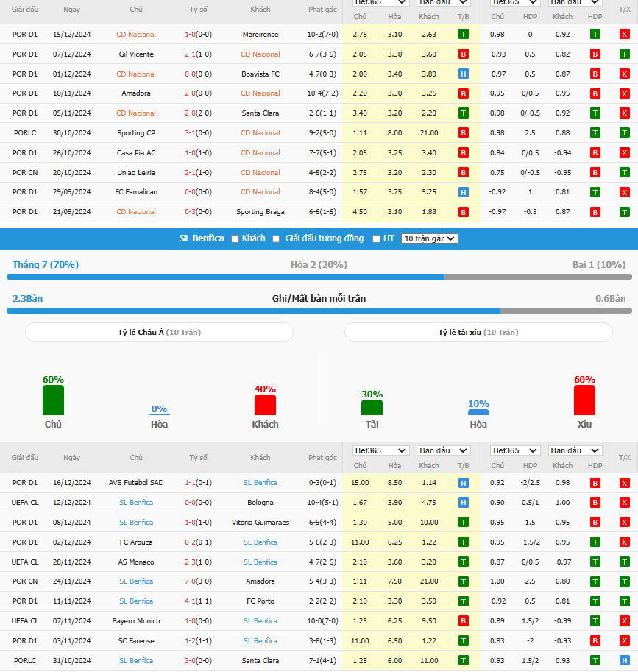Open Bayern Munich team link
Image resolution: width=638 pixels, height=672 pixels.
click(x=136, y=621)
